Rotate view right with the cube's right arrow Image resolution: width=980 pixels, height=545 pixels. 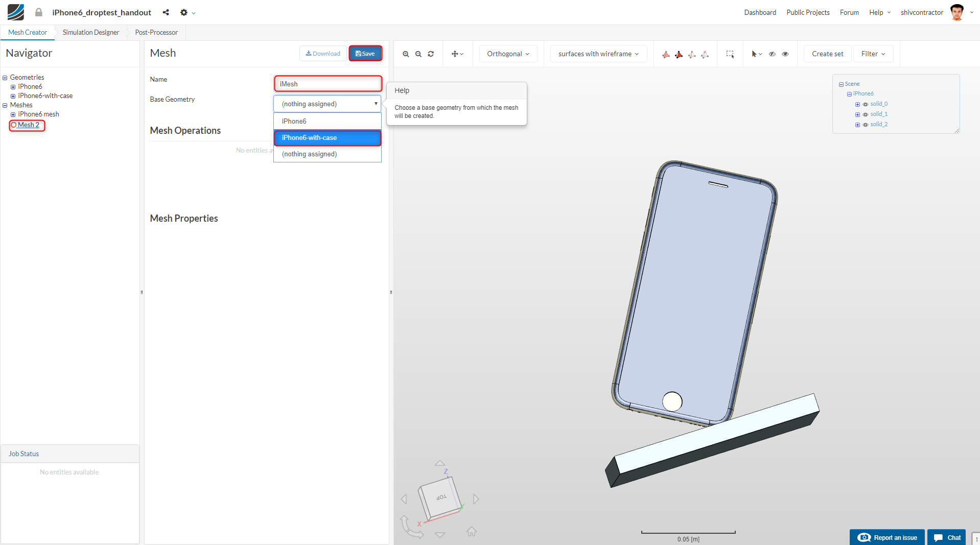(x=476, y=499)
